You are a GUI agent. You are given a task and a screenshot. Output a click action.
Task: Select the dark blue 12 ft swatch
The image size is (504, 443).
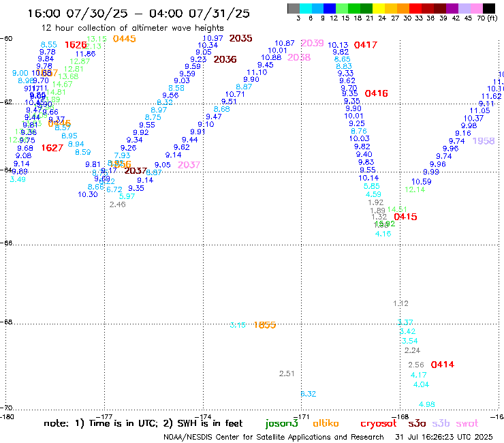click(x=330, y=8)
